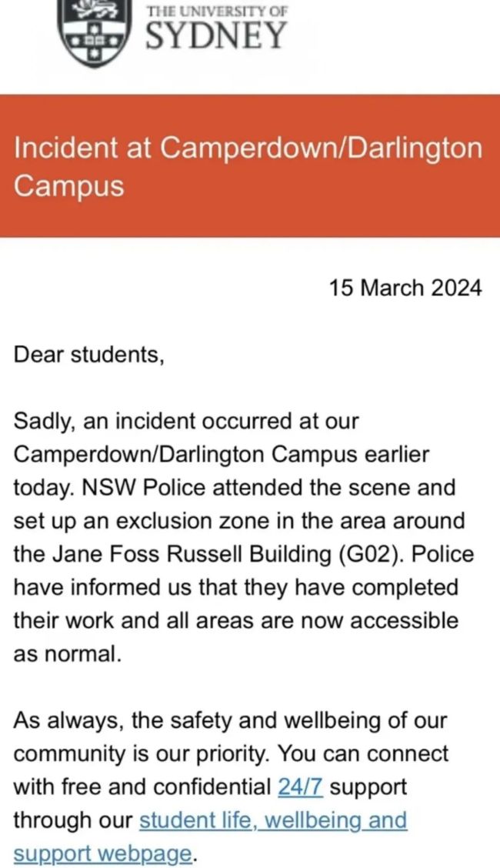Follow the 'support webpage' link text
The height and width of the screenshot is (868, 500).
pyautogui.click(x=103, y=853)
